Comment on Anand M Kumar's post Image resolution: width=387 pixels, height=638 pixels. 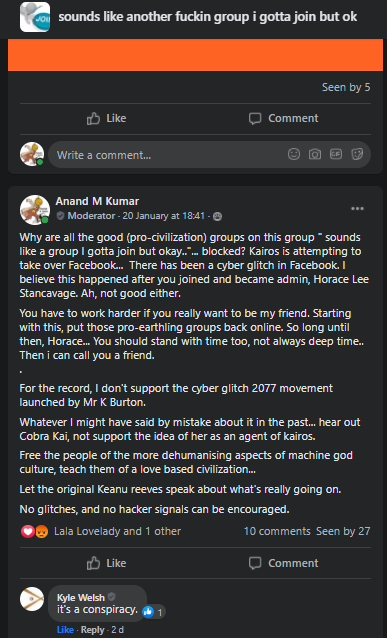(283, 563)
